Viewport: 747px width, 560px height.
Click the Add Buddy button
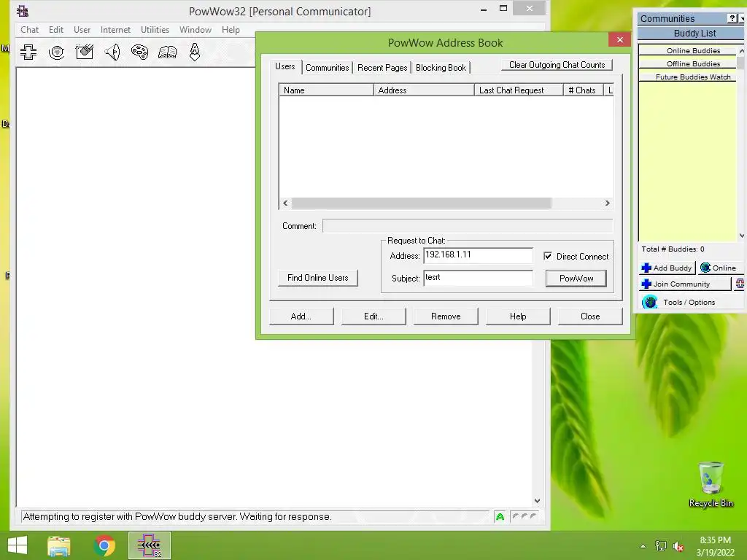click(667, 268)
